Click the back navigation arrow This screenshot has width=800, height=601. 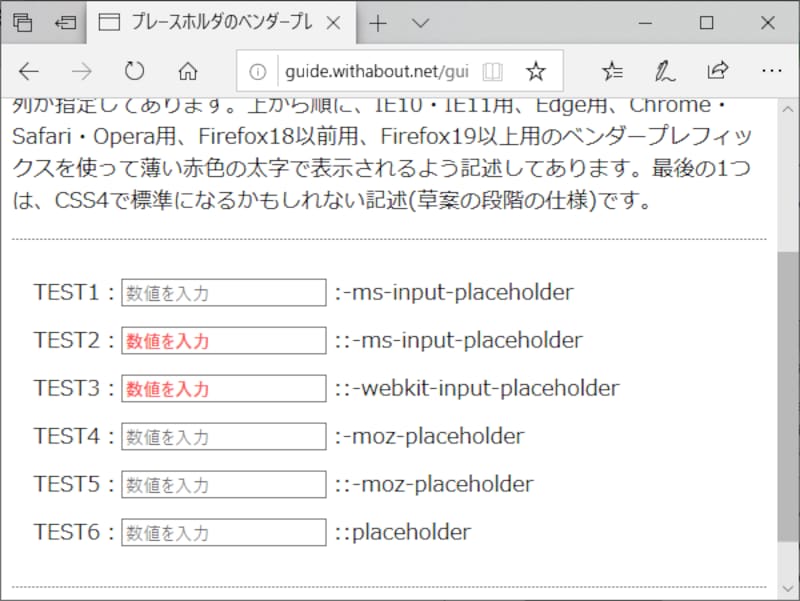(x=28, y=71)
